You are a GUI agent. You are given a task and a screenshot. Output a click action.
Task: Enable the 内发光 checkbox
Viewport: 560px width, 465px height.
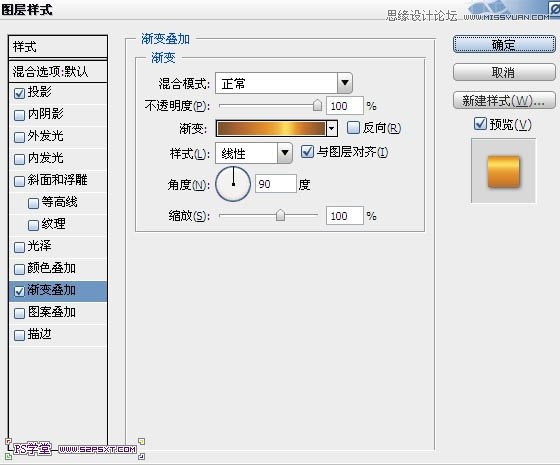point(19,159)
